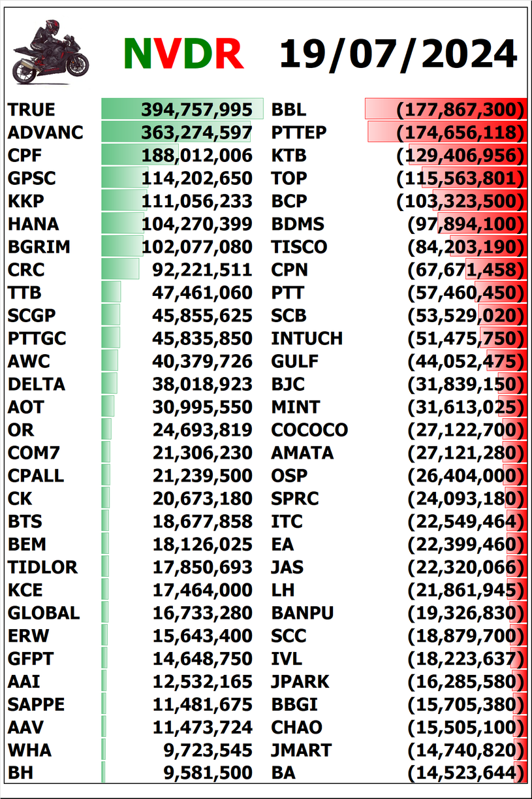The width and height of the screenshot is (532, 799).
Task: Select the CPALL ticker symbol
Action: pos(36,476)
